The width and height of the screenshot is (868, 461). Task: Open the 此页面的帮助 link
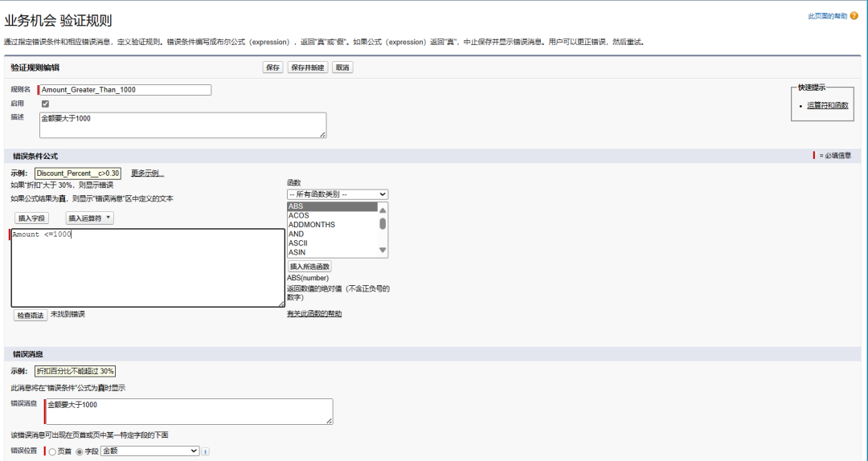[x=828, y=16]
